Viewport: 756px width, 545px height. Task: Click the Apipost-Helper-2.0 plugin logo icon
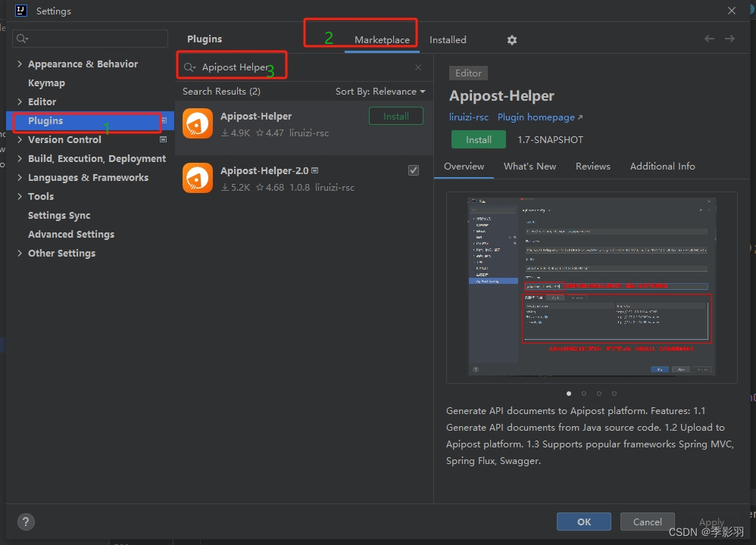coord(198,178)
